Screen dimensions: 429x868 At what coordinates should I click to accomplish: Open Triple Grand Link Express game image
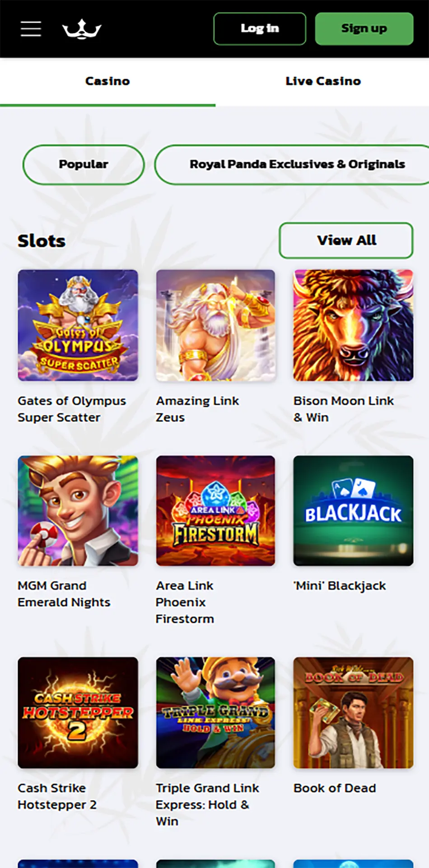215,712
